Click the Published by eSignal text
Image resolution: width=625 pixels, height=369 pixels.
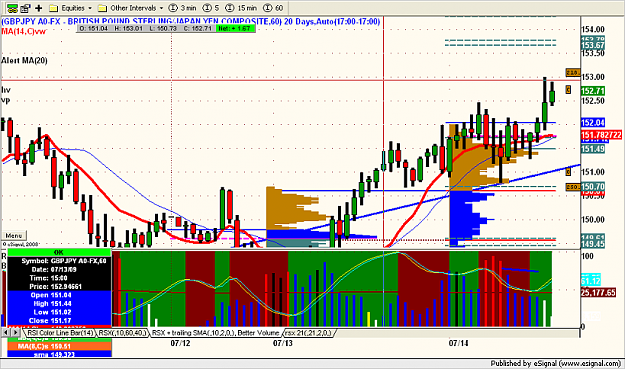556,363
